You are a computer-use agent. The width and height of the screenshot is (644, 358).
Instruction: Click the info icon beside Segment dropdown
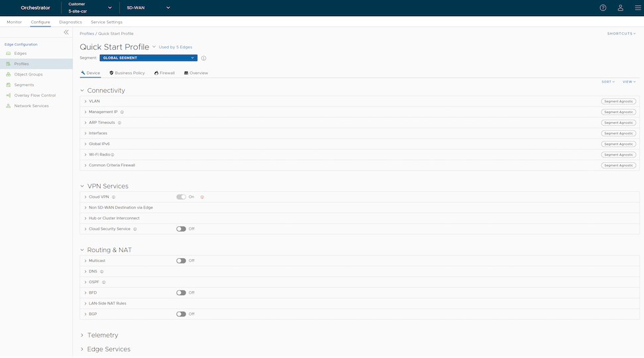pos(203,58)
